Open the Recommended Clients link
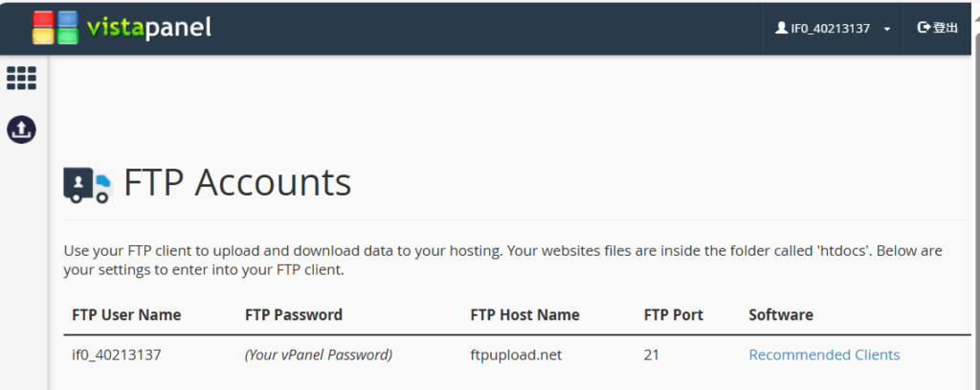This screenshot has width=980, height=390. [824, 355]
